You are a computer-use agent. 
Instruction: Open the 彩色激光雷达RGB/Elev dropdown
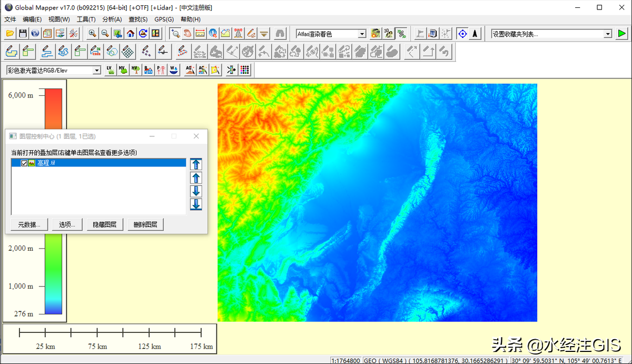pos(97,70)
